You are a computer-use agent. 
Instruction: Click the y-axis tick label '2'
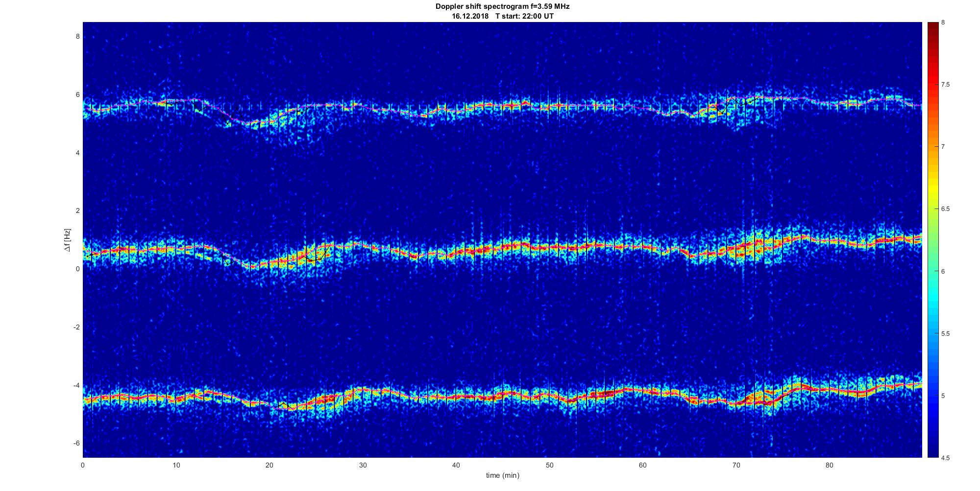tap(77, 211)
